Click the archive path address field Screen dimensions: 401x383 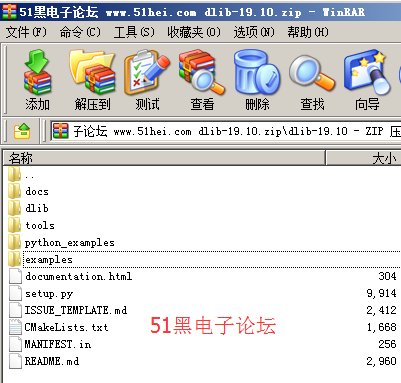click(226, 131)
